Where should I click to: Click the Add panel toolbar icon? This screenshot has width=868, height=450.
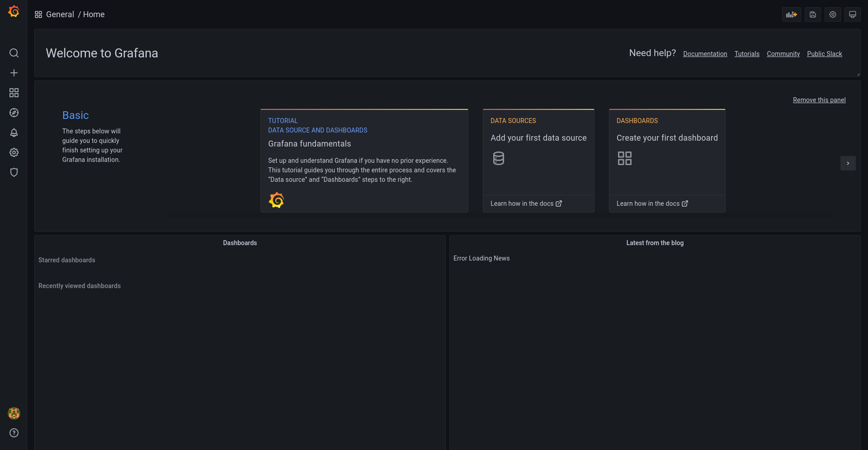[x=792, y=14]
